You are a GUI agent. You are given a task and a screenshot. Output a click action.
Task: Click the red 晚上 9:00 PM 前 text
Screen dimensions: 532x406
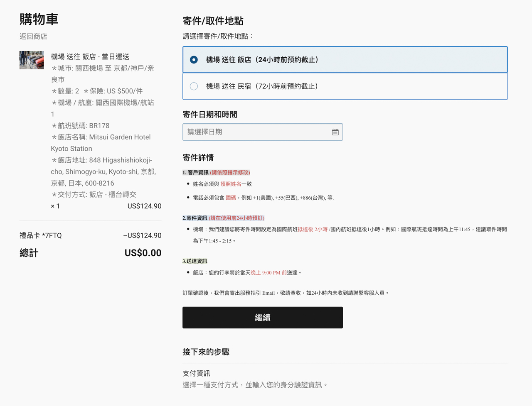(268, 273)
